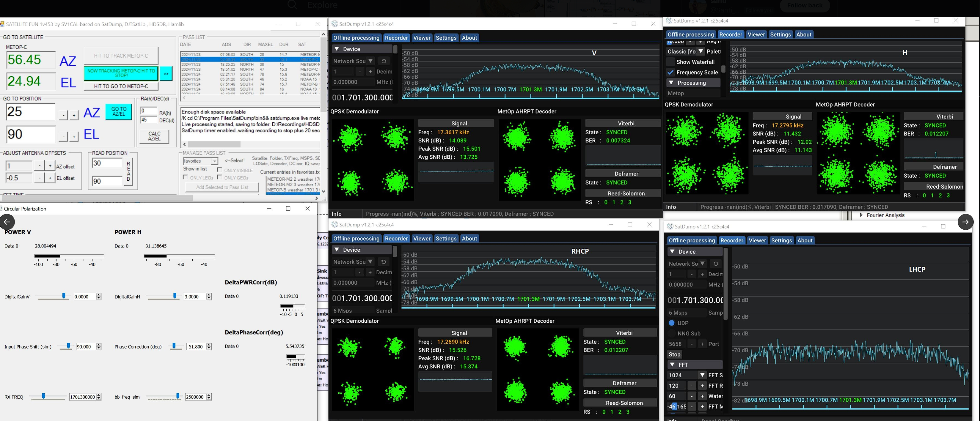Switch to Settings tab in H window
Screen dimensions: 980x421
pos(780,34)
